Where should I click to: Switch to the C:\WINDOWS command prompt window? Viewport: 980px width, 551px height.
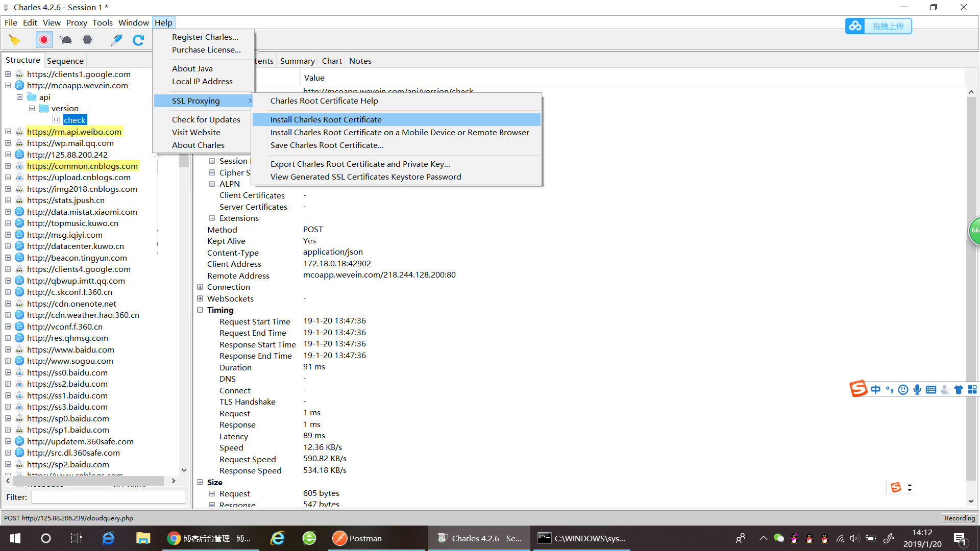coord(582,538)
